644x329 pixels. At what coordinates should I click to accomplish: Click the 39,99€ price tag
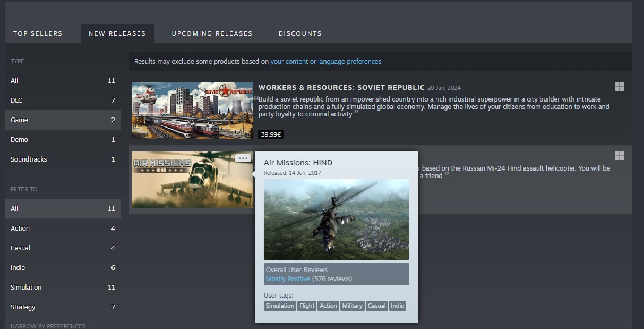pos(271,135)
